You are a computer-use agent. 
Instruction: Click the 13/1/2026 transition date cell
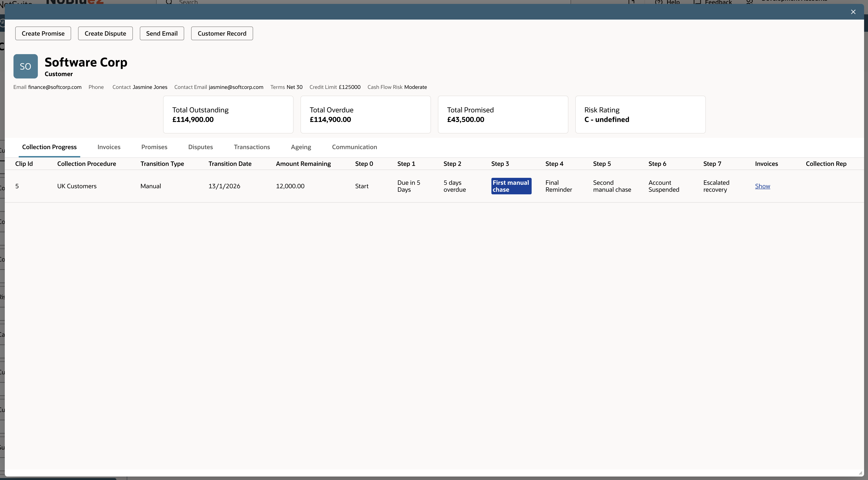pyautogui.click(x=224, y=186)
